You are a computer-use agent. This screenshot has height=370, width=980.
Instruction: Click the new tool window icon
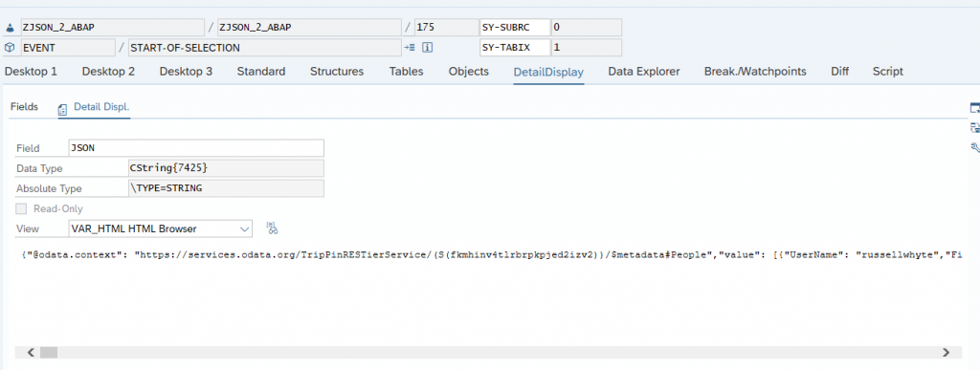(x=974, y=108)
